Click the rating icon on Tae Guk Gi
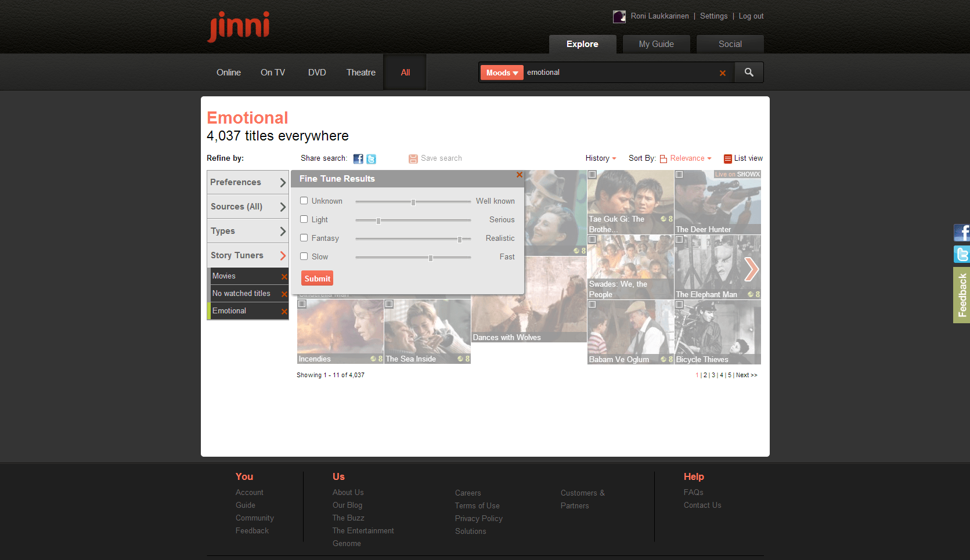Viewport: 970px width, 560px height. tap(664, 219)
